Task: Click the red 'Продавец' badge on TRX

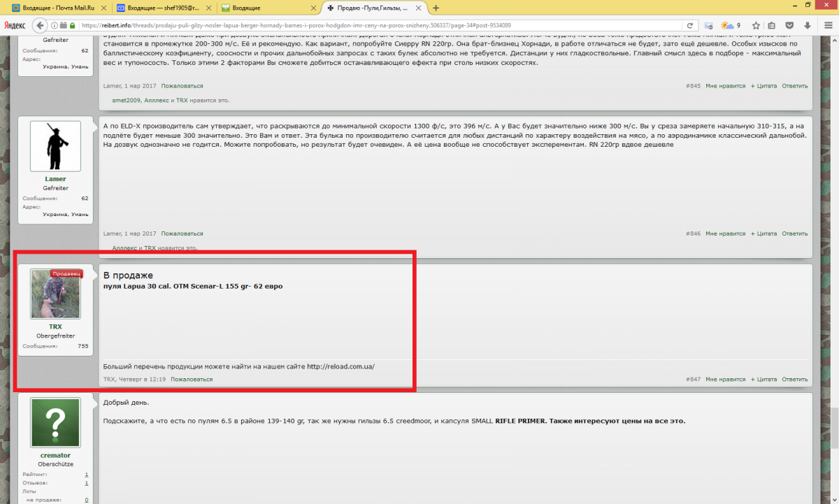Action: pyautogui.click(x=67, y=273)
